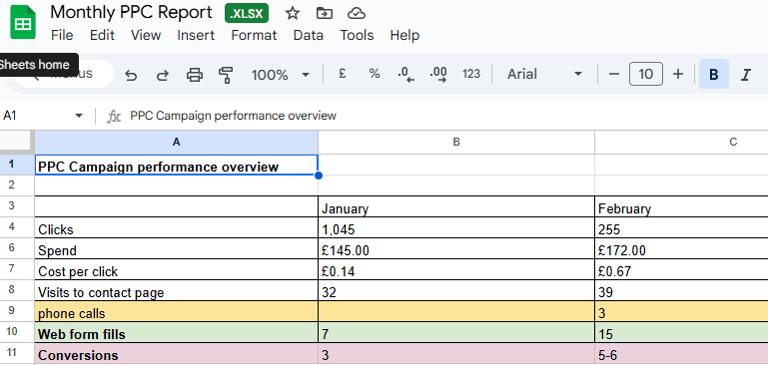The image size is (768, 365).
Task: Open the Data menu
Action: pyautogui.click(x=308, y=35)
